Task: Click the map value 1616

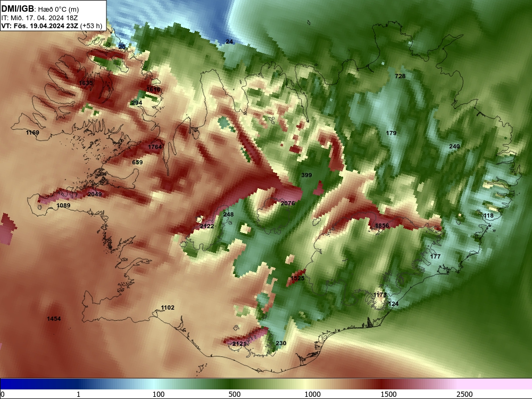Action: [x=153, y=89]
